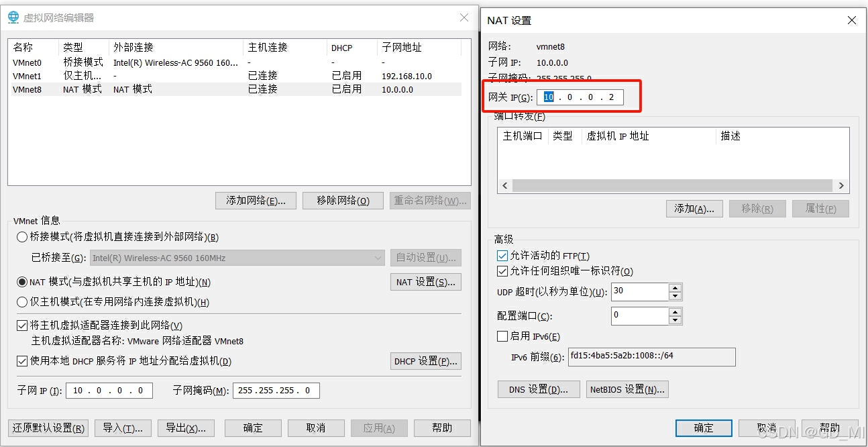Select the VMnet8 NAT 模式 row
Image resolution: width=868 pixels, height=447 pixels.
click(236, 89)
